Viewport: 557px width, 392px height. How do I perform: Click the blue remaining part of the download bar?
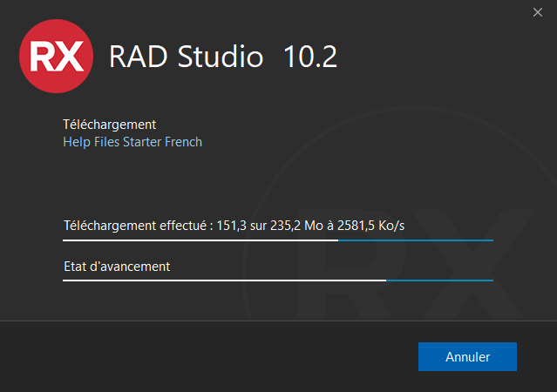(x=416, y=240)
